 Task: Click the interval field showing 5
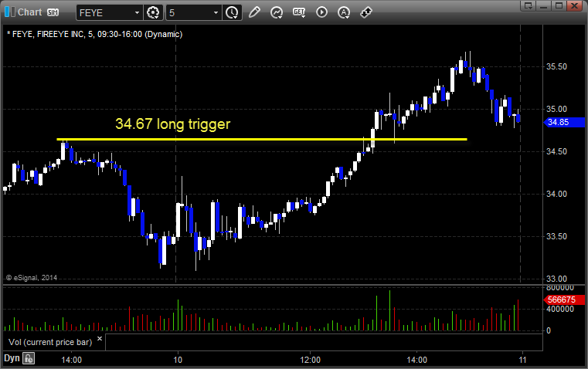tap(189, 12)
